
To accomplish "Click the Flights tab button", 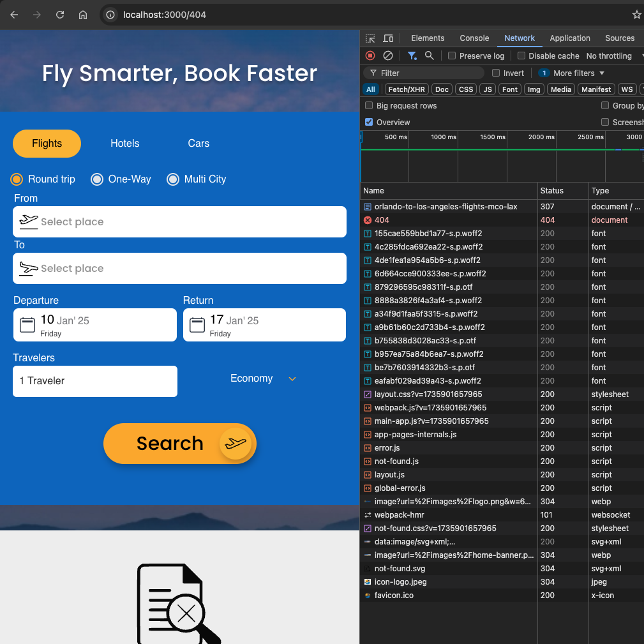I will [x=47, y=144].
